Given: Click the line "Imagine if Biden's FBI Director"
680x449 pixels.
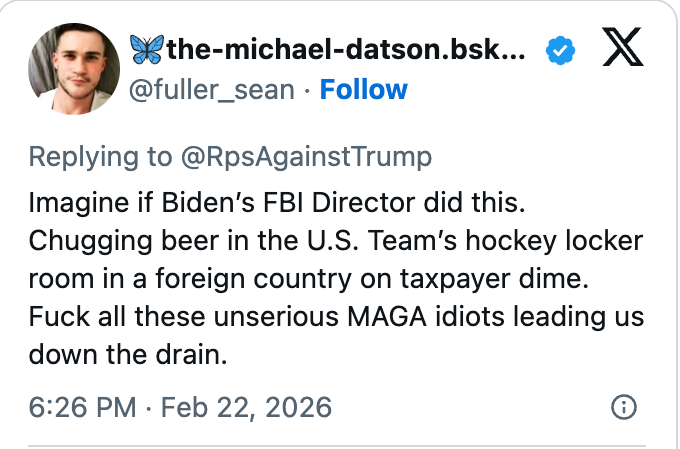Looking at the screenshot, I should coord(276,201).
